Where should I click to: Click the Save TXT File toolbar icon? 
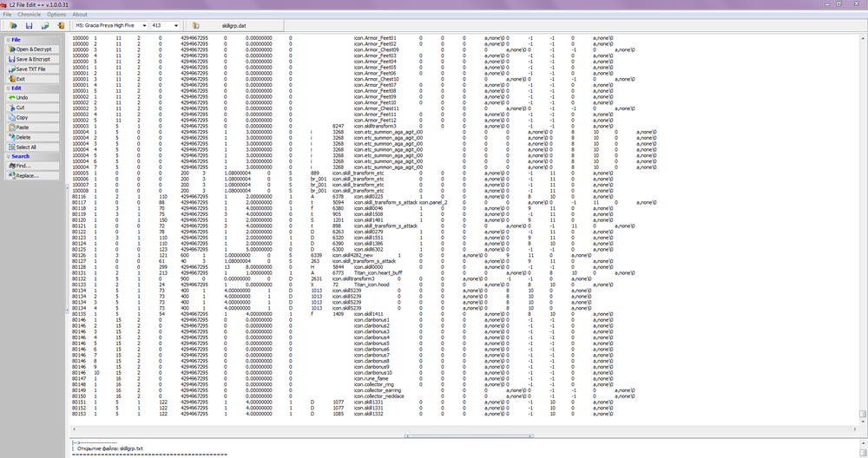[x=43, y=26]
